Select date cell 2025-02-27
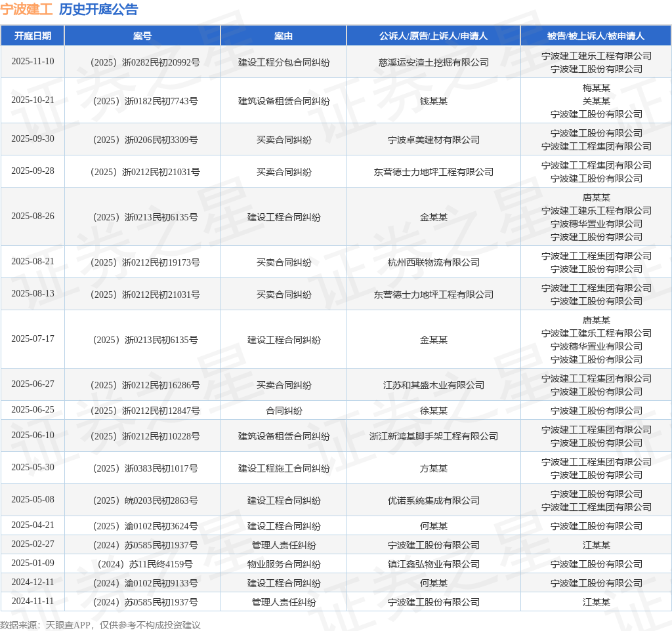672x631 pixels. point(33,544)
